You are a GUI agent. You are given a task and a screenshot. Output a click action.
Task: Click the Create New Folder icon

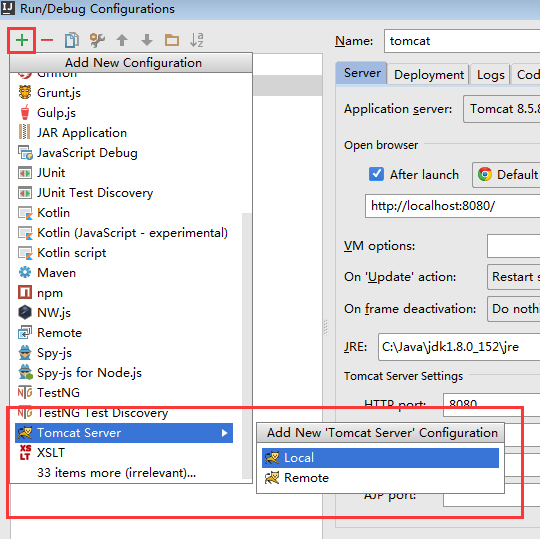pyautogui.click(x=172, y=40)
